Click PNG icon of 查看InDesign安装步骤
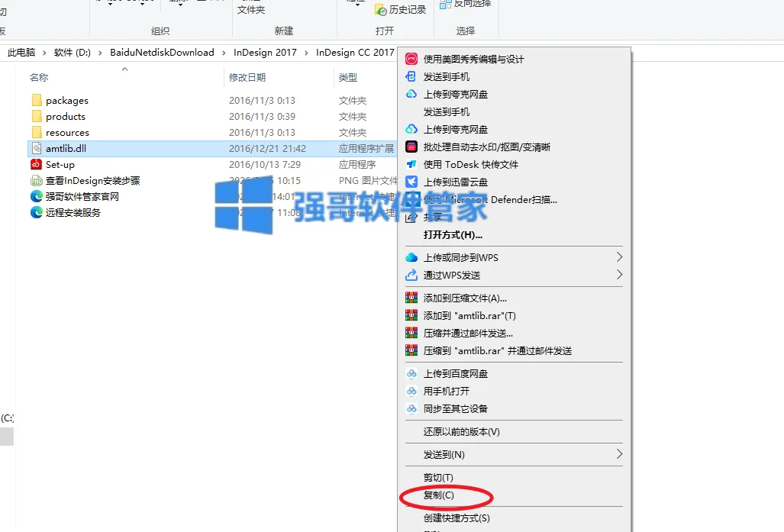The height and width of the screenshot is (532, 784). [37, 180]
